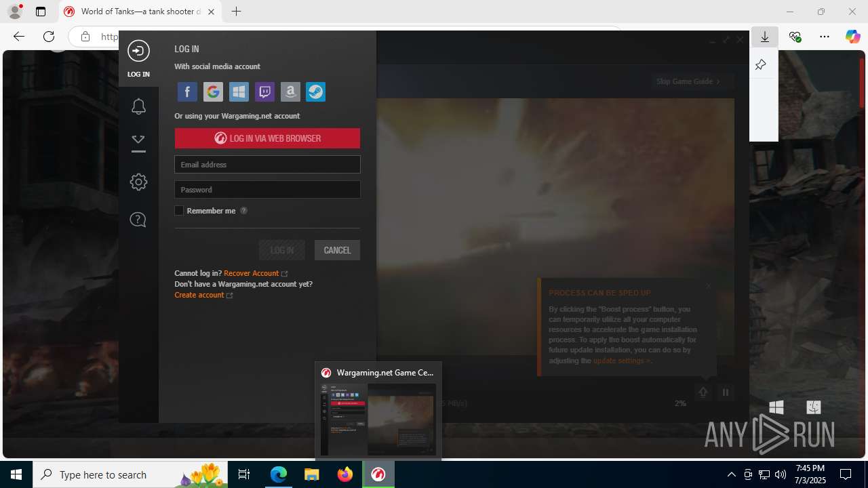The image size is (868, 488).
Task: Close the World of Tanks tab
Action: [211, 12]
